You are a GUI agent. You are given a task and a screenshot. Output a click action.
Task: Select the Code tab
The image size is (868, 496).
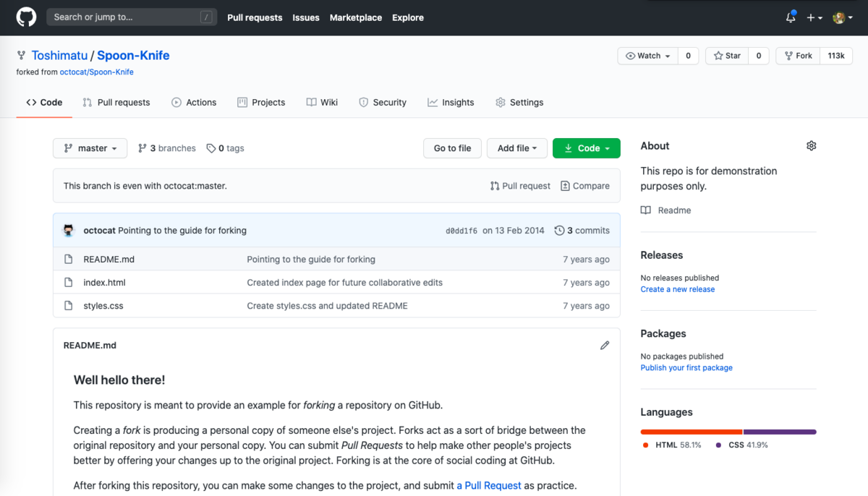click(44, 103)
